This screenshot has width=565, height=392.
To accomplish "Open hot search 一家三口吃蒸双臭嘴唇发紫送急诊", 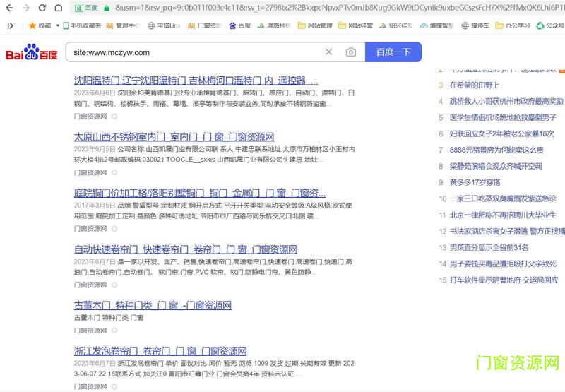I will tap(503, 199).
